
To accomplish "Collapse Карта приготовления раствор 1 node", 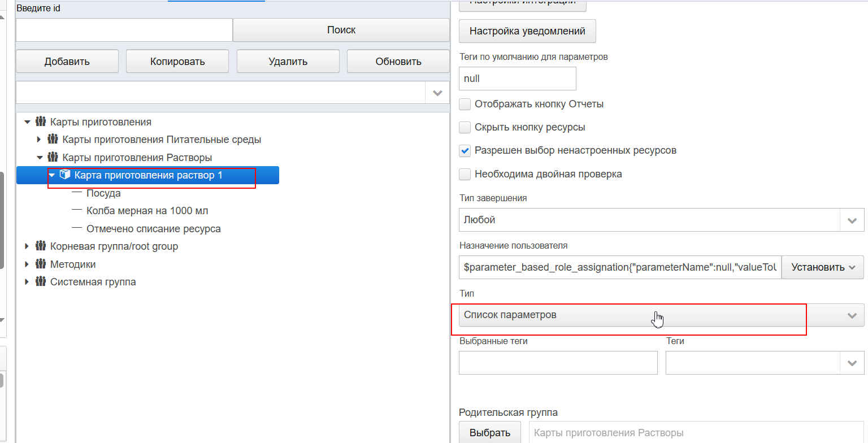I will (x=51, y=175).
